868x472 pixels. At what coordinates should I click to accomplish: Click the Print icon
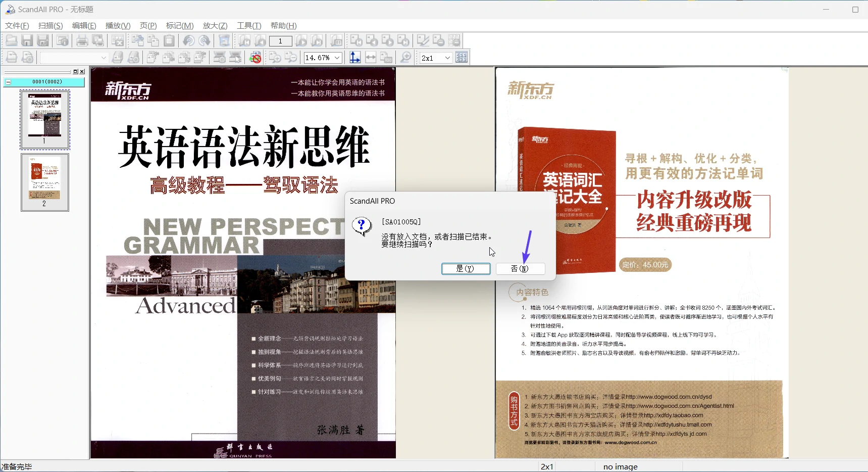82,41
